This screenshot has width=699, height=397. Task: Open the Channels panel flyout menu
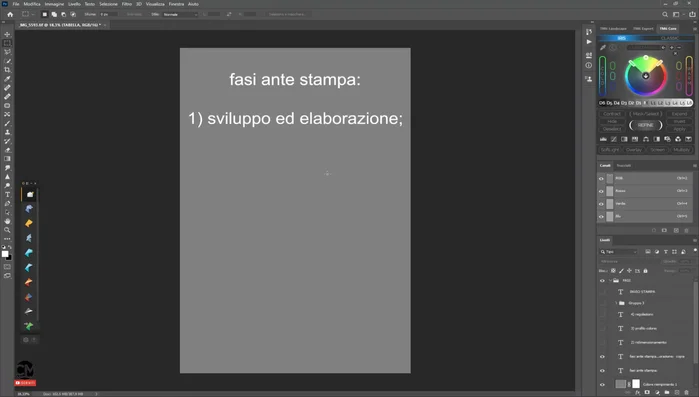(x=695, y=165)
